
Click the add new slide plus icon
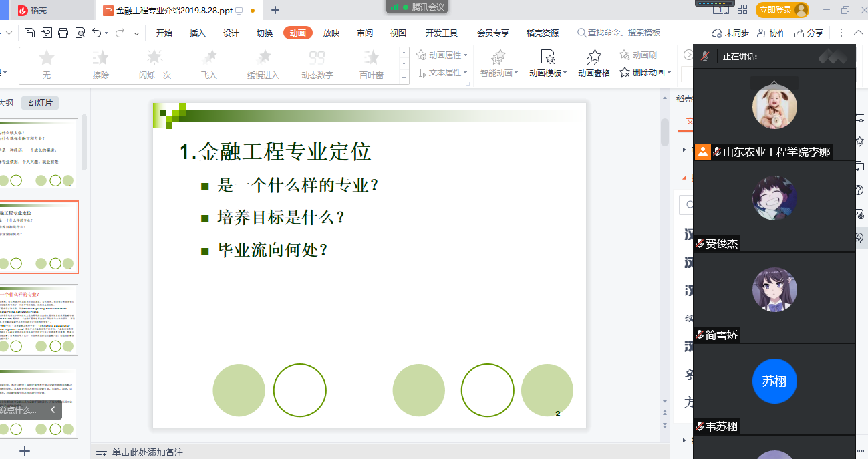tap(25, 451)
